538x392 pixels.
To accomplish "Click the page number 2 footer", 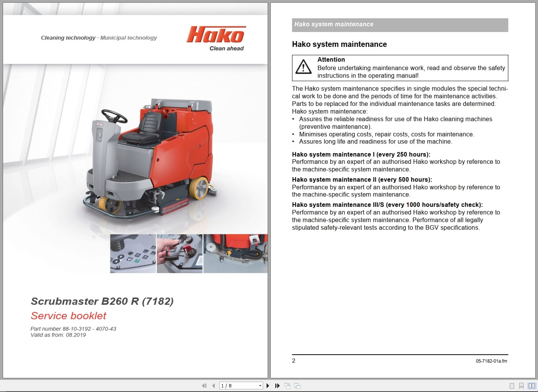I will pos(294,360).
